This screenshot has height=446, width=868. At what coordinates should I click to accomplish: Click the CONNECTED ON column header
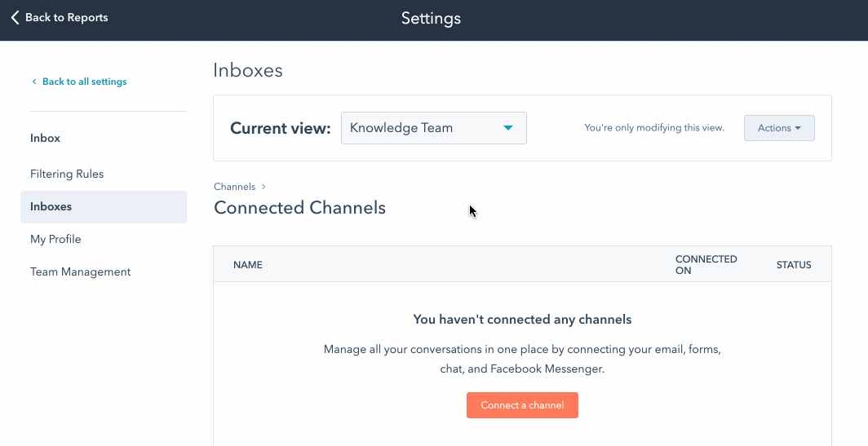706,264
